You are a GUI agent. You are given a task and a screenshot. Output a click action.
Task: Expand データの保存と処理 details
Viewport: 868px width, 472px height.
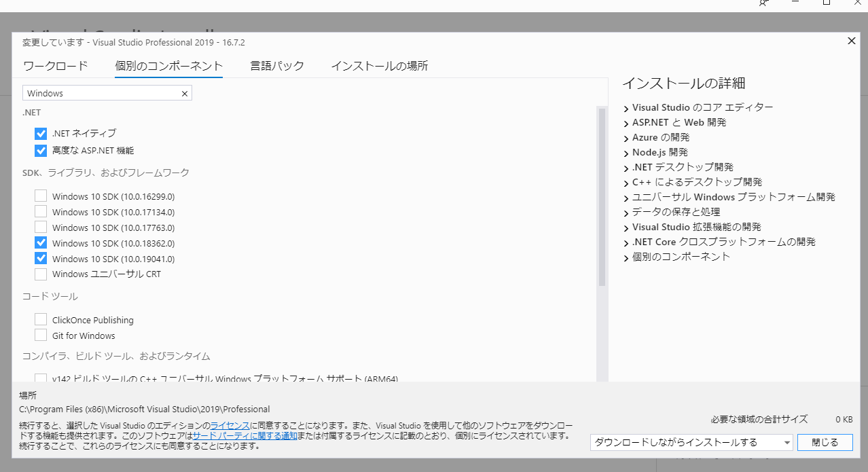click(626, 213)
